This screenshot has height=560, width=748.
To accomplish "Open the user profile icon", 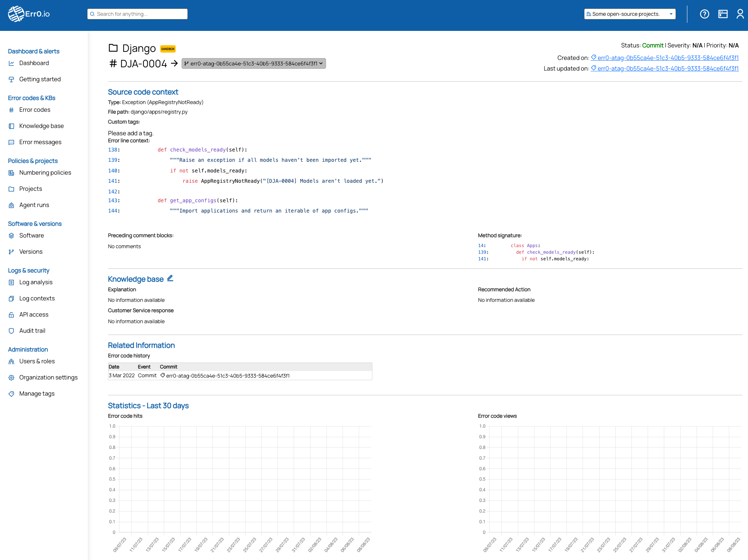I will (x=740, y=14).
